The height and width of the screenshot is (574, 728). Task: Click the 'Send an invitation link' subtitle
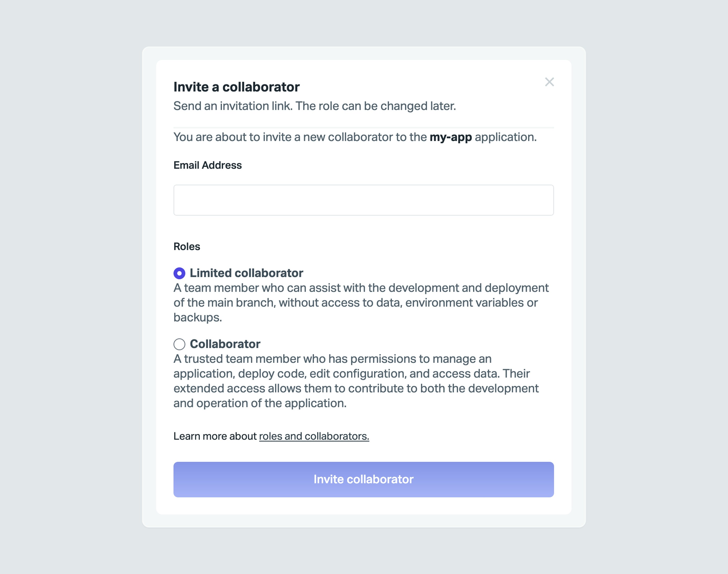point(315,106)
